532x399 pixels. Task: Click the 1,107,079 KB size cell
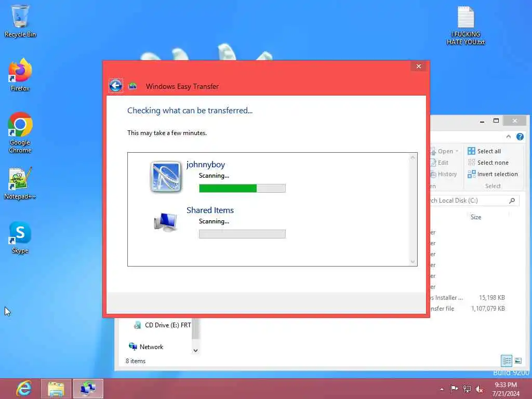pyautogui.click(x=488, y=309)
